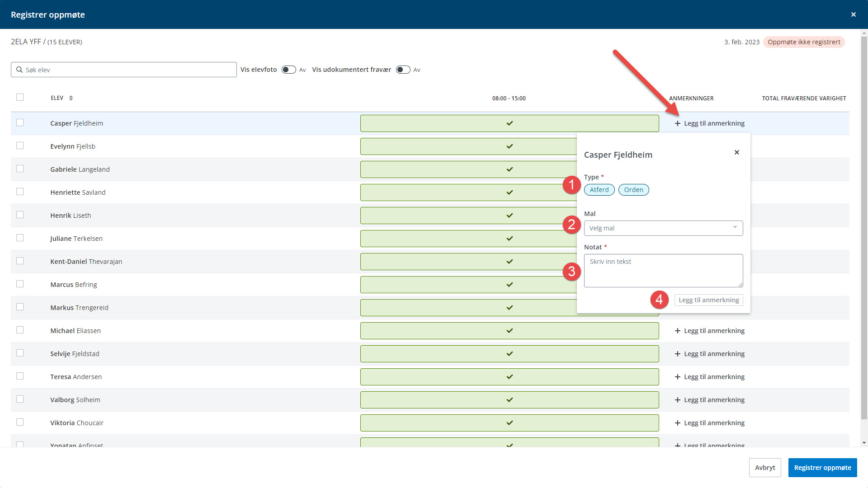The width and height of the screenshot is (868, 488).
Task: Click the plus icon for Michael Eliassen's anmerkning
Action: (x=678, y=331)
